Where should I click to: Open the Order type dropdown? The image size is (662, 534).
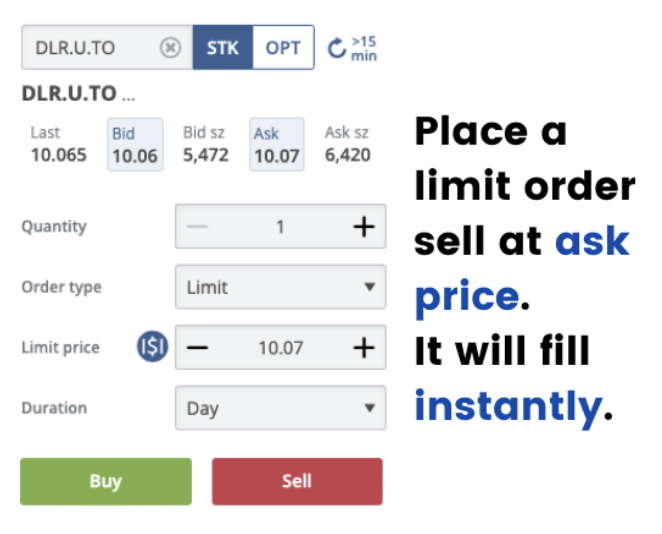[x=280, y=288]
